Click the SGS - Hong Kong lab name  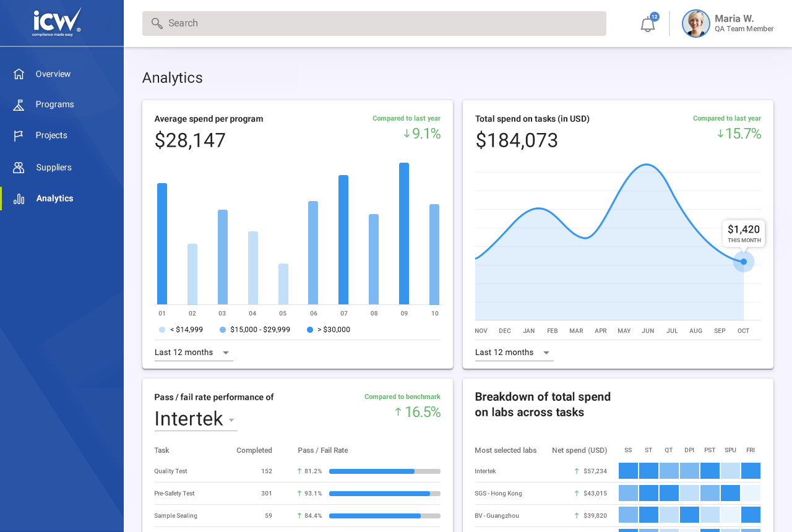tap(498, 494)
